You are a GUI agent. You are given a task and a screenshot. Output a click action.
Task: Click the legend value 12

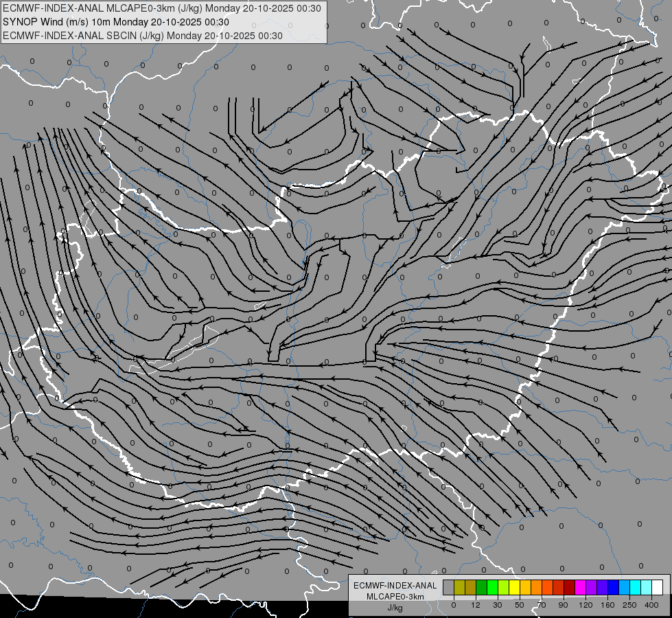[475, 605]
